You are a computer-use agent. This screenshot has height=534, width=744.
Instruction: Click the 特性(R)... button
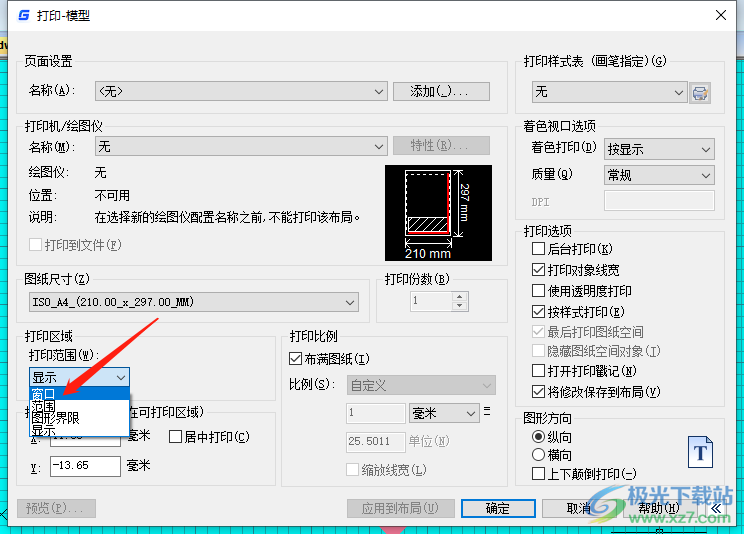(x=441, y=146)
